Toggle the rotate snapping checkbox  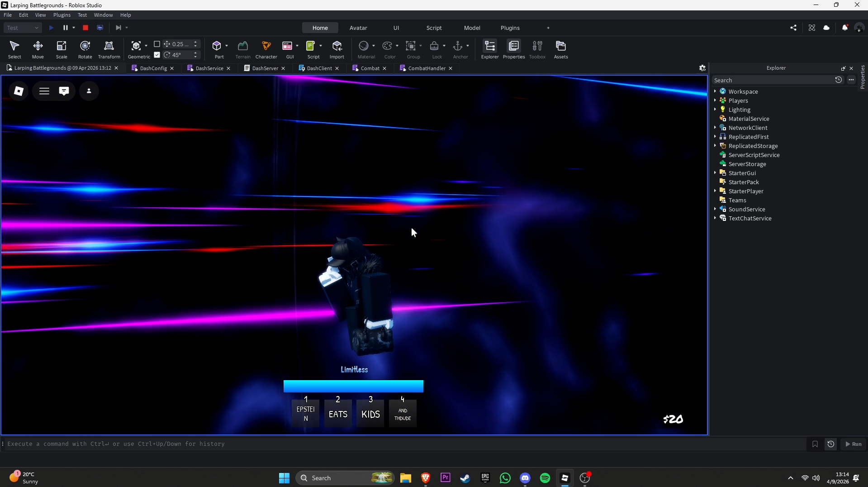[x=157, y=55]
